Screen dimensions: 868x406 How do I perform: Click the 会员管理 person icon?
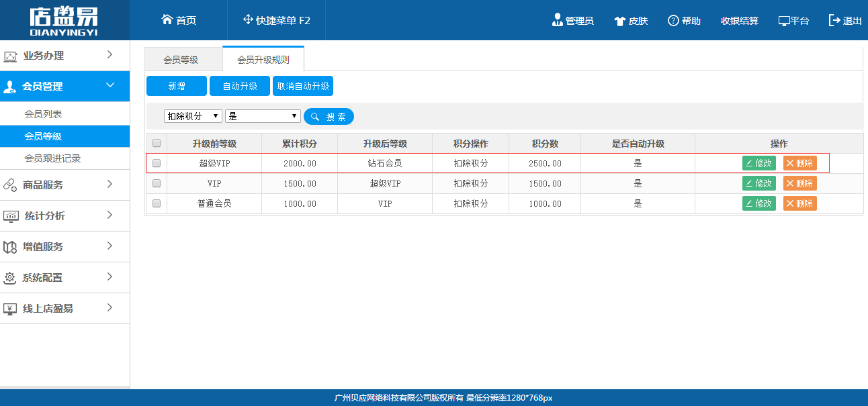[x=10, y=87]
